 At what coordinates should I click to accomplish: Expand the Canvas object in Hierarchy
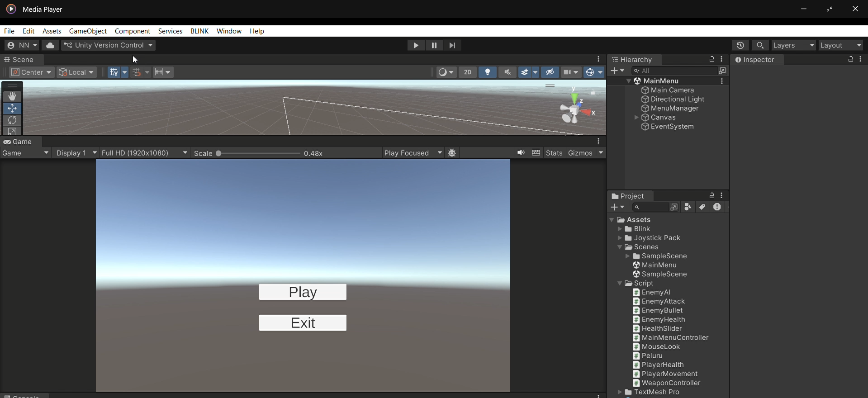coord(636,118)
